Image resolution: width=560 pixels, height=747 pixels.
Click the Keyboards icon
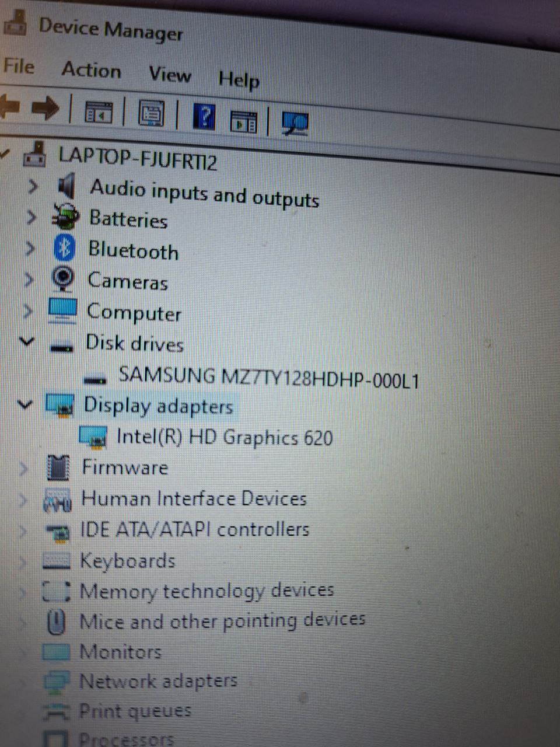[57, 561]
